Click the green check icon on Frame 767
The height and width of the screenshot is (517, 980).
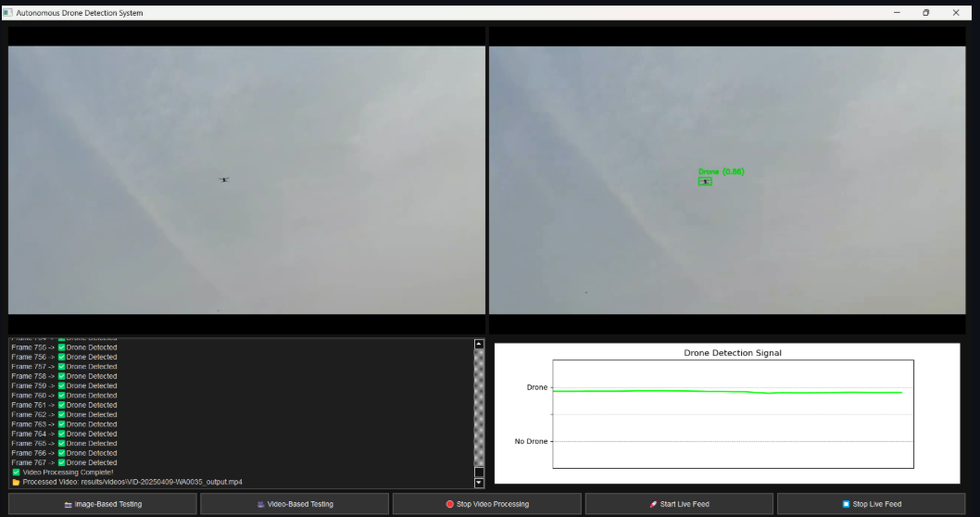click(x=62, y=462)
